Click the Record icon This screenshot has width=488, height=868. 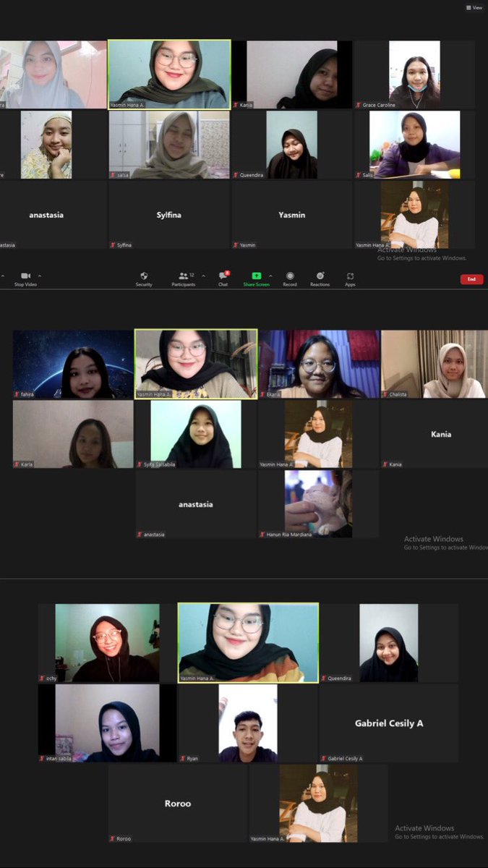point(290,276)
